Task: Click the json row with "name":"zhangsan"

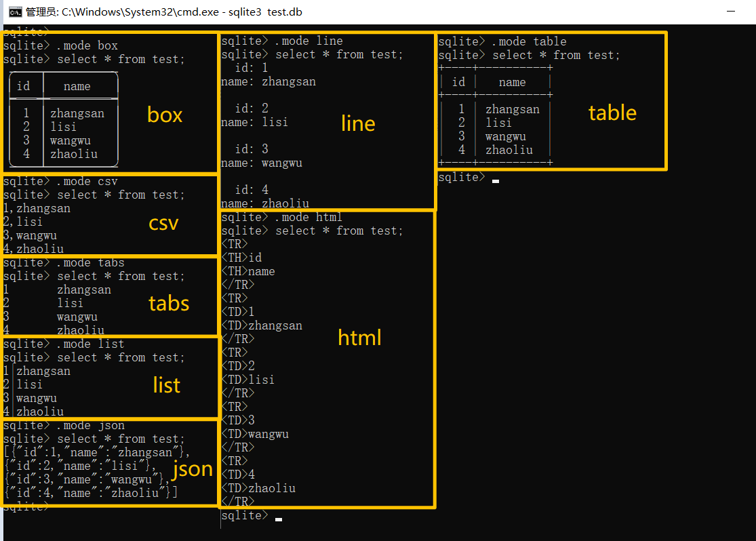Action: coord(96,452)
